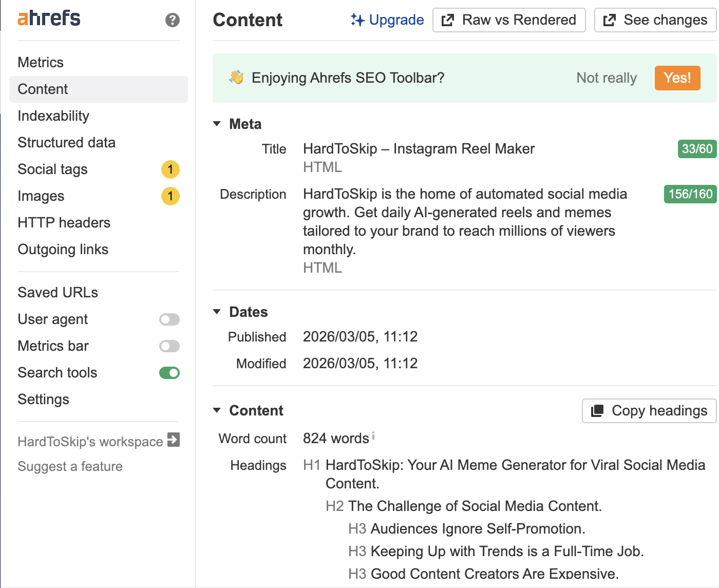The width and height of the screenshot is (719, 588).
Task: Click the external-link icon on See changes
Action: 609,20
